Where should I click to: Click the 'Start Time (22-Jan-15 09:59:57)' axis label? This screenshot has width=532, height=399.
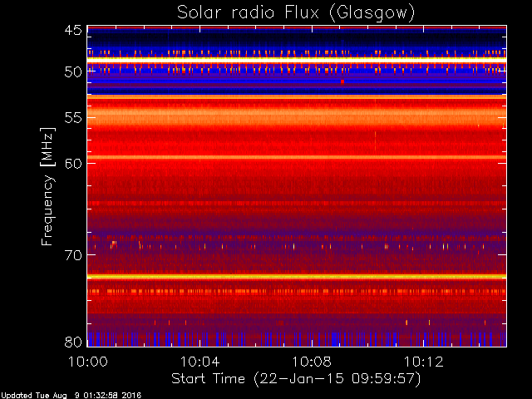pos(296,379)
